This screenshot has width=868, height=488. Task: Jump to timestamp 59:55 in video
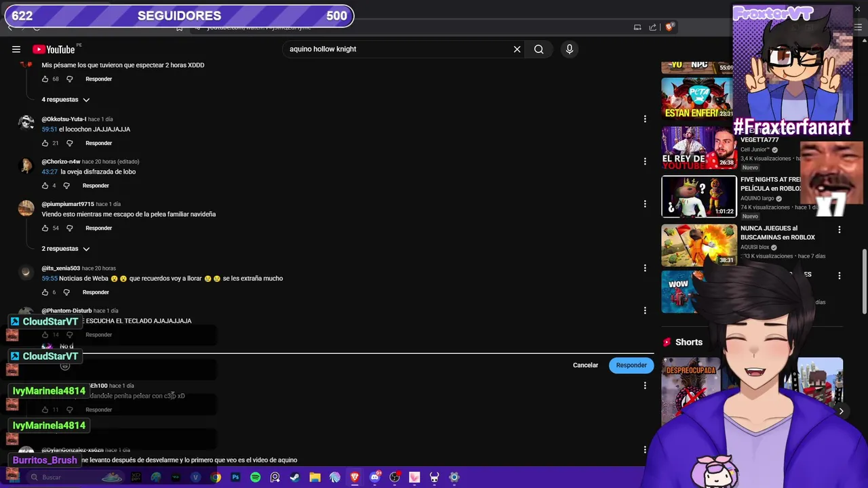tap(49, 278)
